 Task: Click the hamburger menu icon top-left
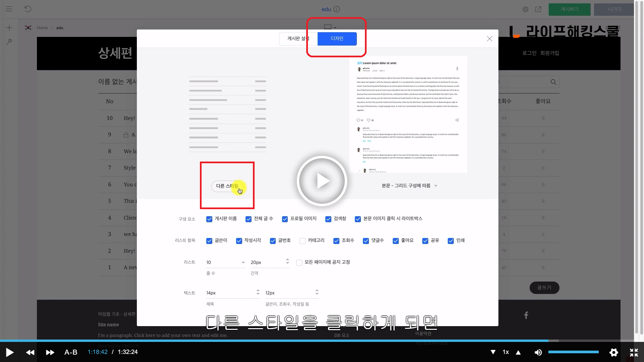click(9, 9)
